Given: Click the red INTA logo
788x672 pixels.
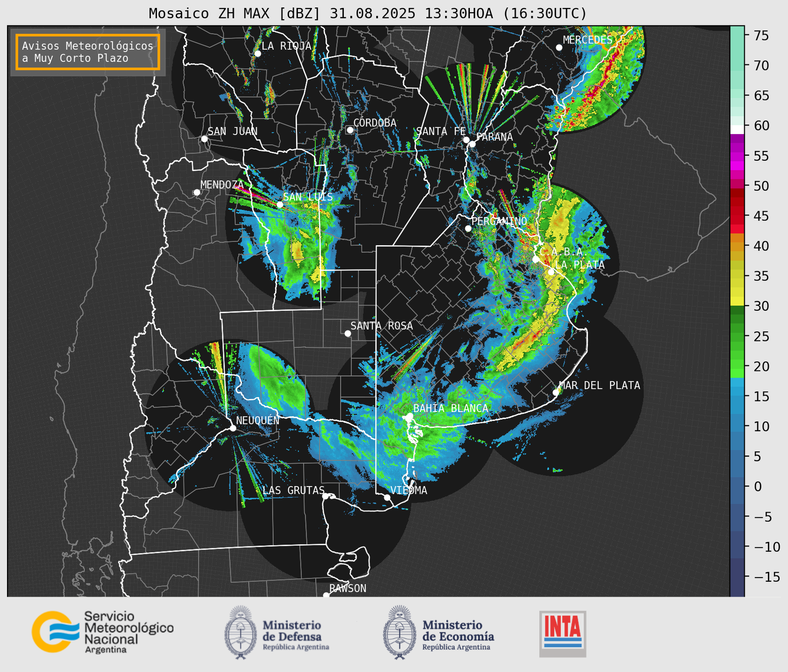Looking at the screenshot, I should (x=562, y=634).
